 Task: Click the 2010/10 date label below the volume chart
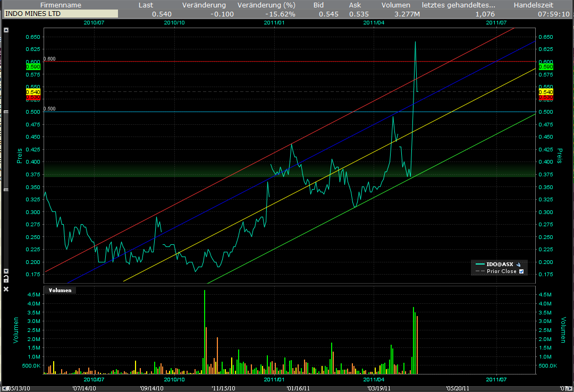(174, 380)
